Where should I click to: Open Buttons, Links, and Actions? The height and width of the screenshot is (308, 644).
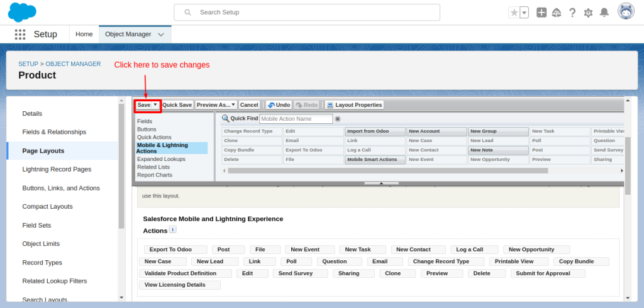(x=61, y=188)
